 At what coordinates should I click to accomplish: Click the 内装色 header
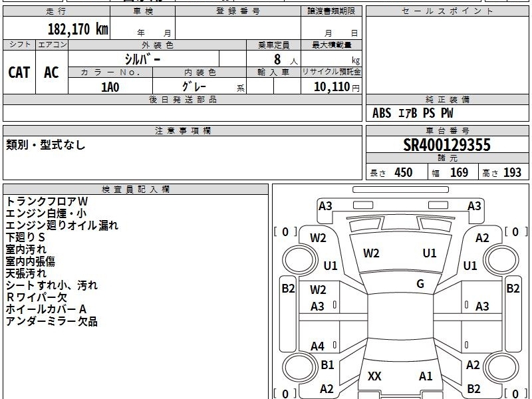[x=199, y=72]
